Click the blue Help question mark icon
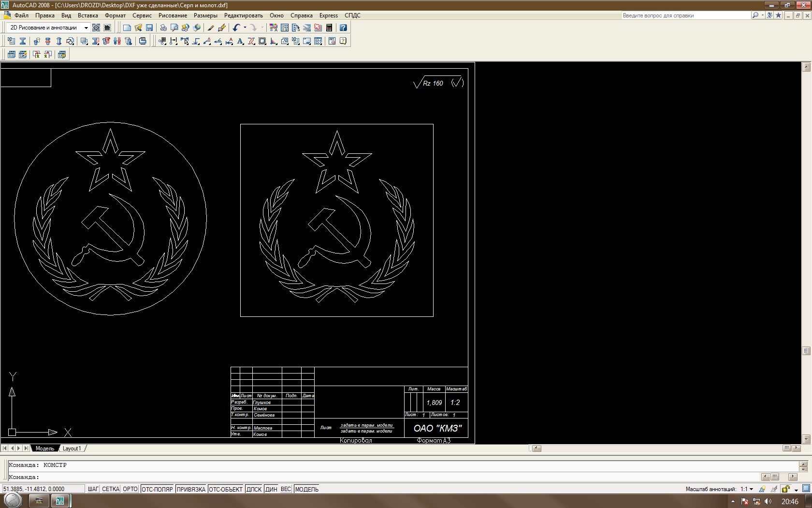Viewport: 812px width, 508px height. pyautogui.click(x=343, y=28)
